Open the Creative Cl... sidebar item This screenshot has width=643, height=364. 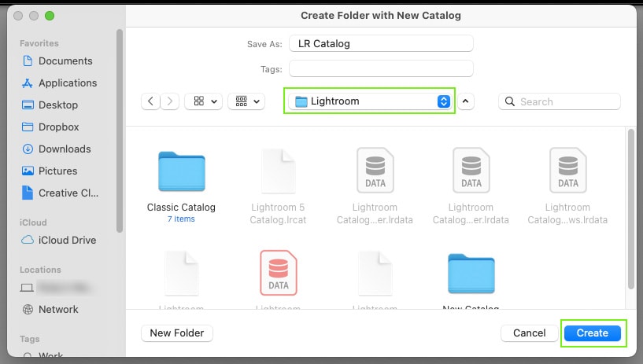pyautogui.click(x=60, y=193)
